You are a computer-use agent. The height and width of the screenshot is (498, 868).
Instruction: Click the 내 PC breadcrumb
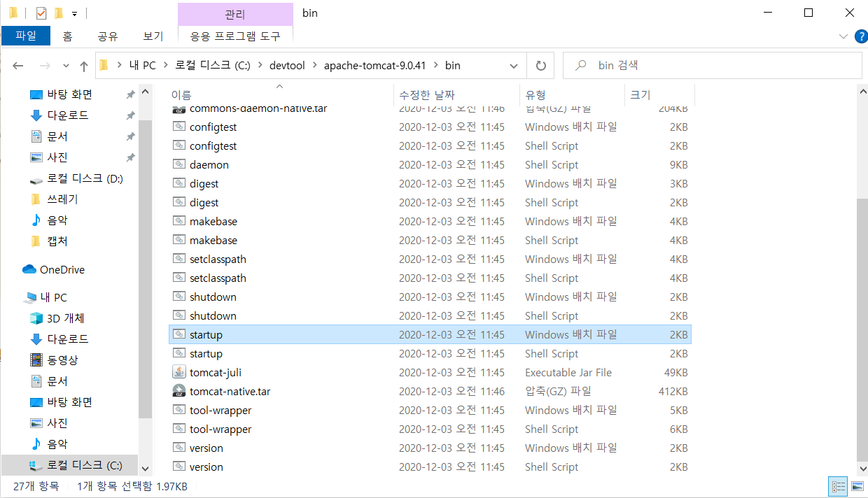tap(142, 65)
